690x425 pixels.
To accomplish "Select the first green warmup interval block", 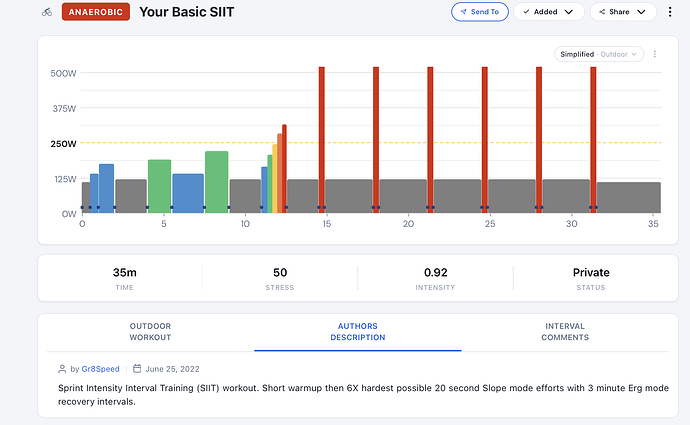I will pyautogui.click(x=159, y=186).
